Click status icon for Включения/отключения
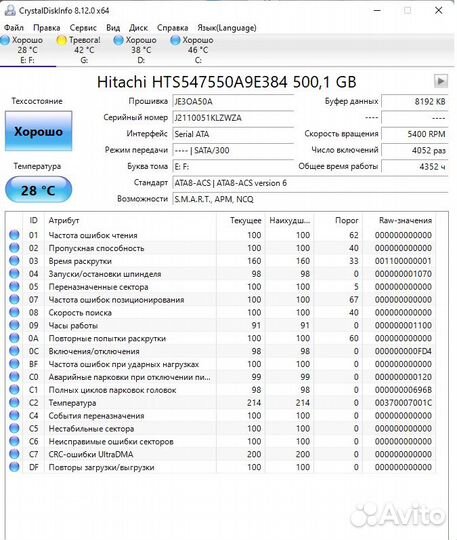The image size is (457, 540). (x=14, y=351)
